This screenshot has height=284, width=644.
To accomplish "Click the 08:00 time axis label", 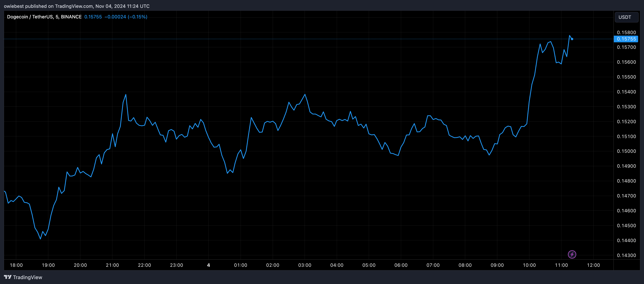I will 465,265.
